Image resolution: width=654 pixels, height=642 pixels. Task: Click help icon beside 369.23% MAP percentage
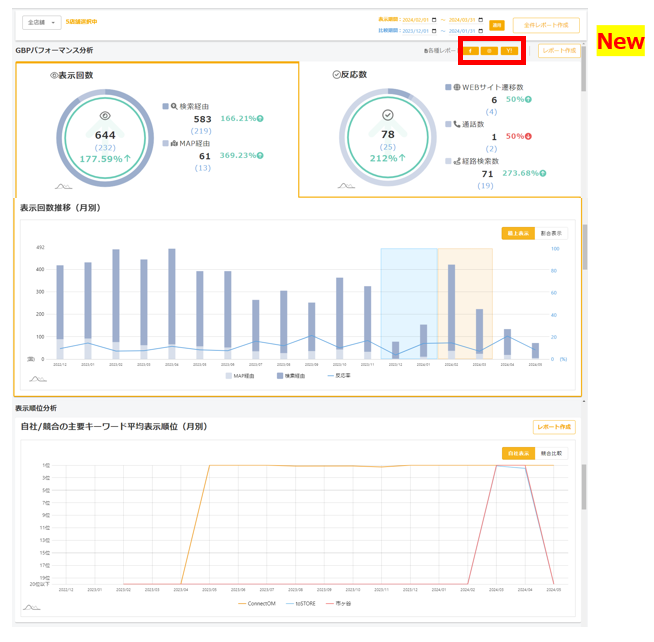(x=260, y=156)
